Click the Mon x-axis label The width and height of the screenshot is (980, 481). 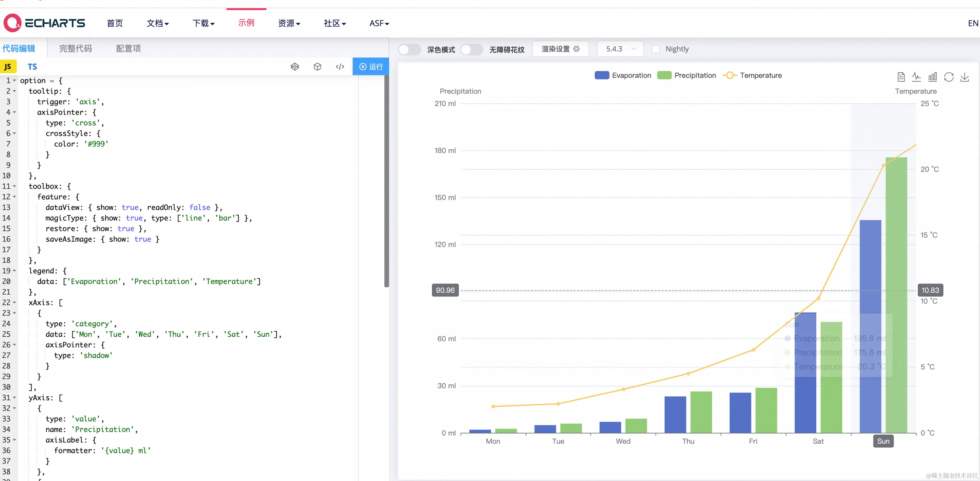point(493,441)
